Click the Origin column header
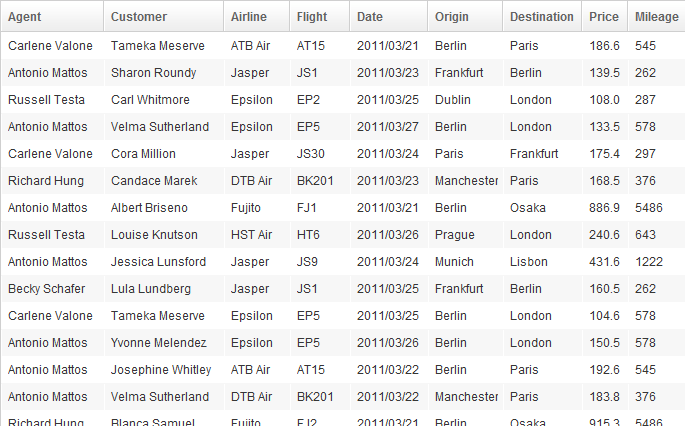This screenshot has height=426, width=685. tap(465, 17)
